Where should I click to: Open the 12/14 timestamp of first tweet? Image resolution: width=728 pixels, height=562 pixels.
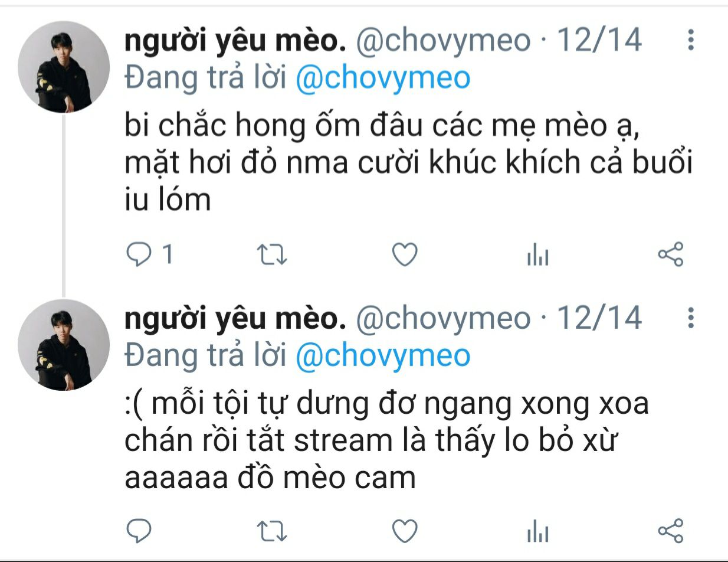click(599, 40)
